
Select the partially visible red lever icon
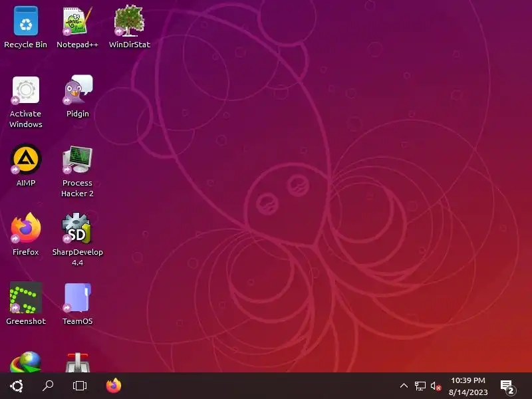point(77,362)
